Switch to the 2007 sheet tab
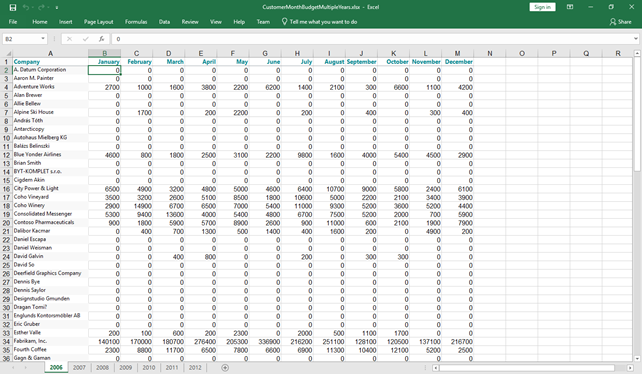 (x=79, y=367)
